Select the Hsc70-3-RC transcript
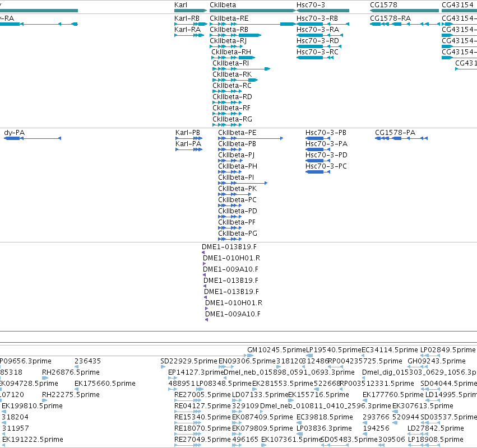Viewport: 477px width, 448px height. tap(317, 52)
